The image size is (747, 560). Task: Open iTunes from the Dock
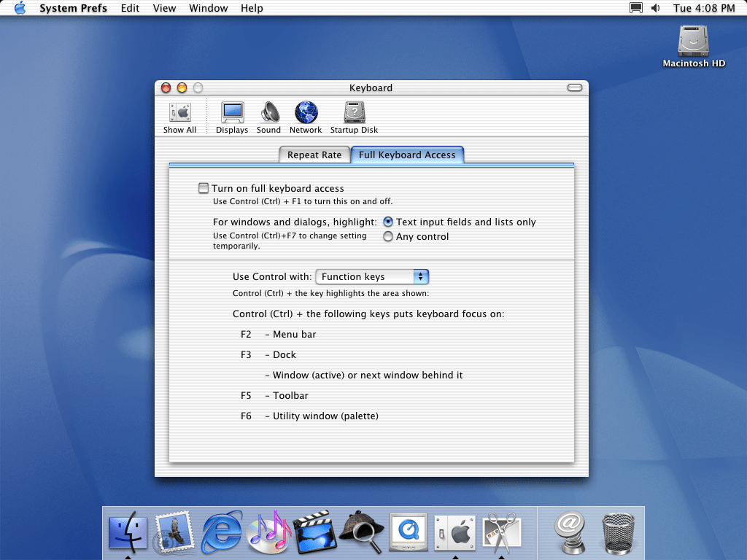pyautogui.click(x=268, y=532)
